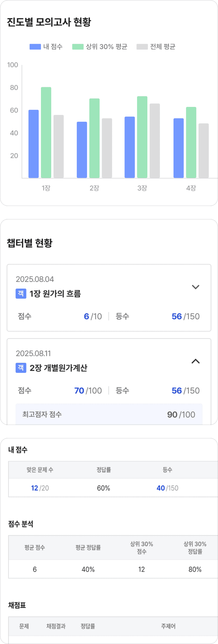Image resolution: width=218 pixels, height=644 pixels.
Task: Click the 40/150 rank value
Action: pos(167,488)
